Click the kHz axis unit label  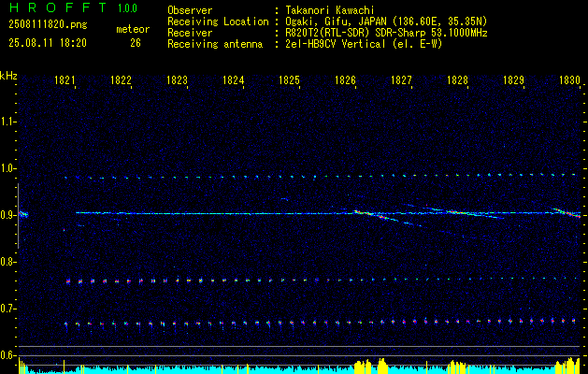tap(8, 76)
